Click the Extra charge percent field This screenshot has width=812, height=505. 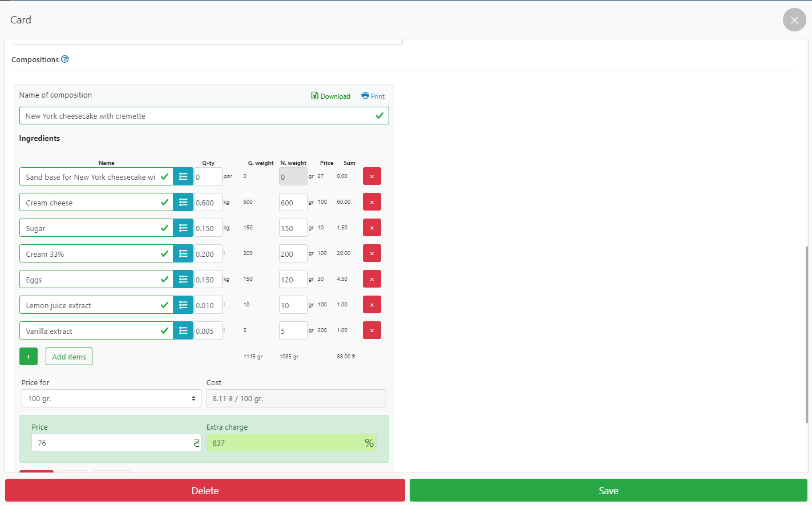click(285, 443)
